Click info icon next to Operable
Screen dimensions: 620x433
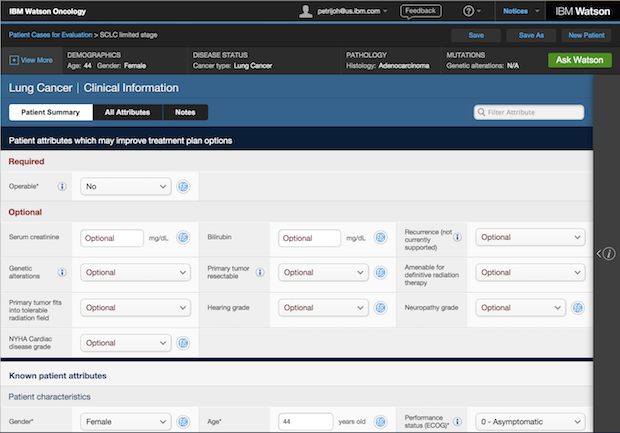[x=62, y=186]
